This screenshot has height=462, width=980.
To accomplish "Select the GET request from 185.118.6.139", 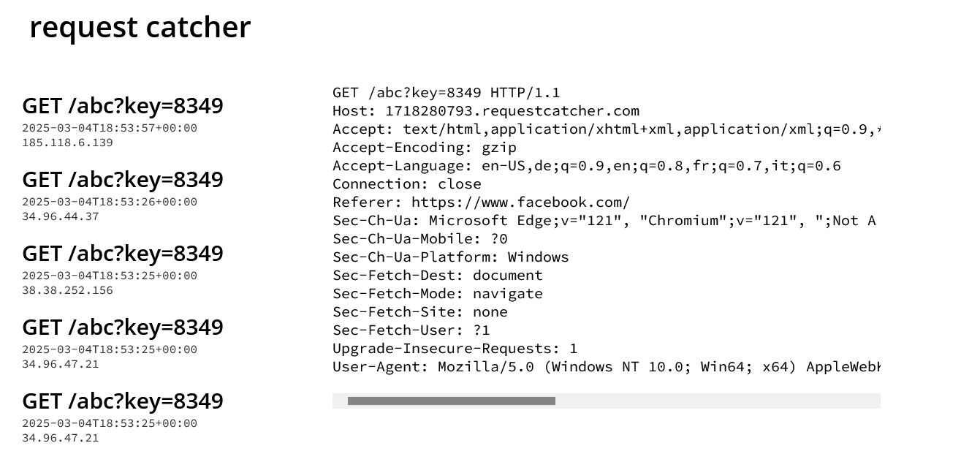I will [x=123, y=106].
